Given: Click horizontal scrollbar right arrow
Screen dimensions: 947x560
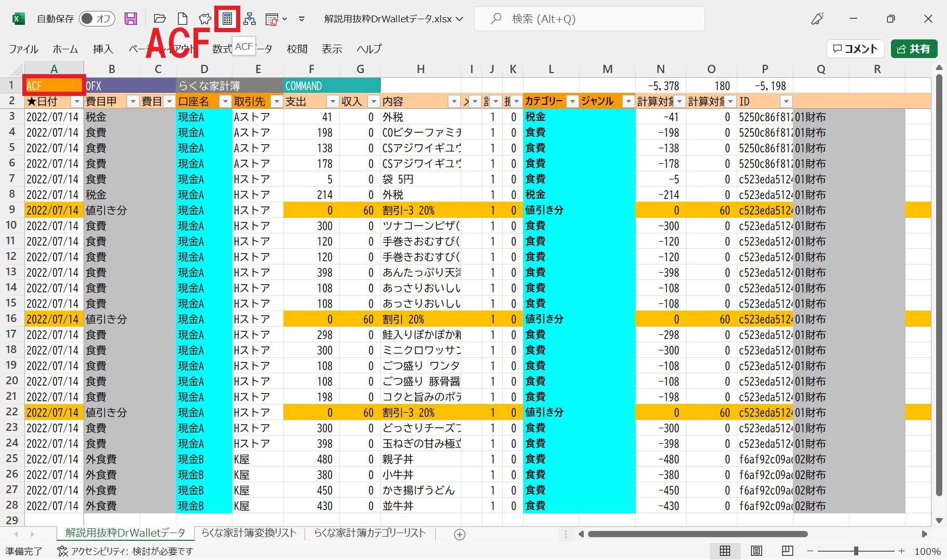Looking at the screenshot, I should coord(925,534).
